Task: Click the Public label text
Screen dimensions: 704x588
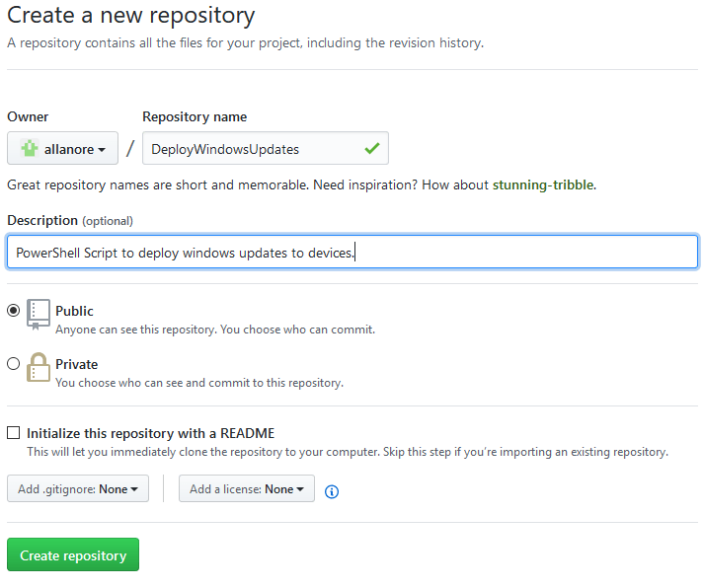Action: coord(74,311)
